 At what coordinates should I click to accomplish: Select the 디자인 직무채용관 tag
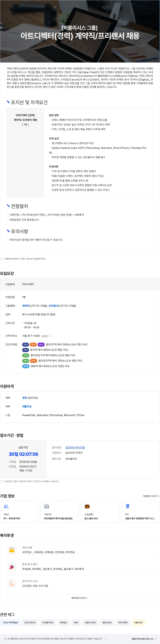point(10,622)
